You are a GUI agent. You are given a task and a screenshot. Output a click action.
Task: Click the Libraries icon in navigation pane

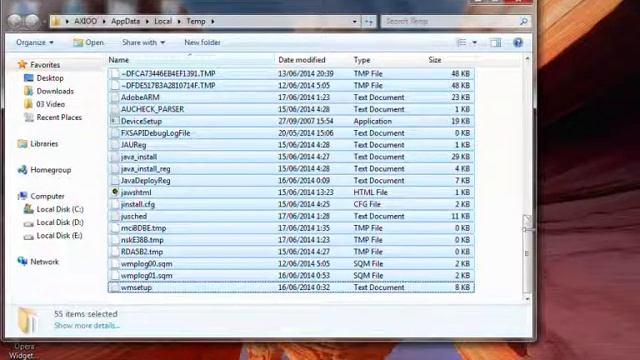[x=22, y=143]
